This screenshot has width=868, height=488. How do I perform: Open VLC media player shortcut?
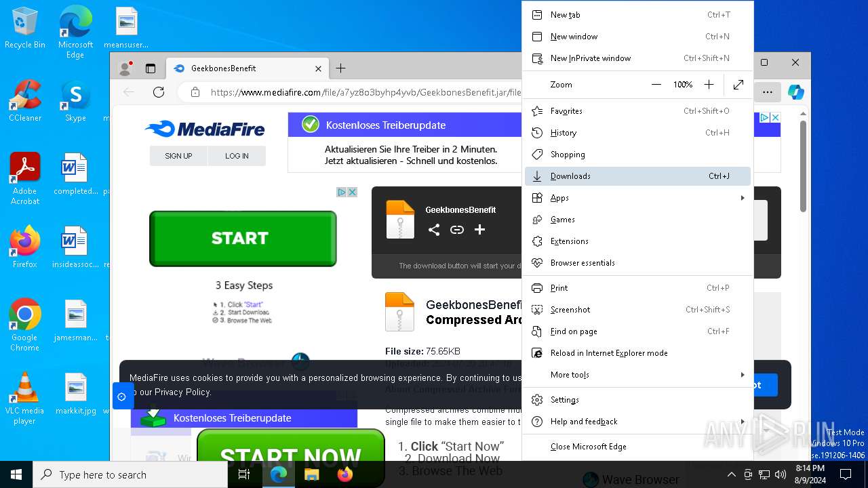tap(25, 399)
